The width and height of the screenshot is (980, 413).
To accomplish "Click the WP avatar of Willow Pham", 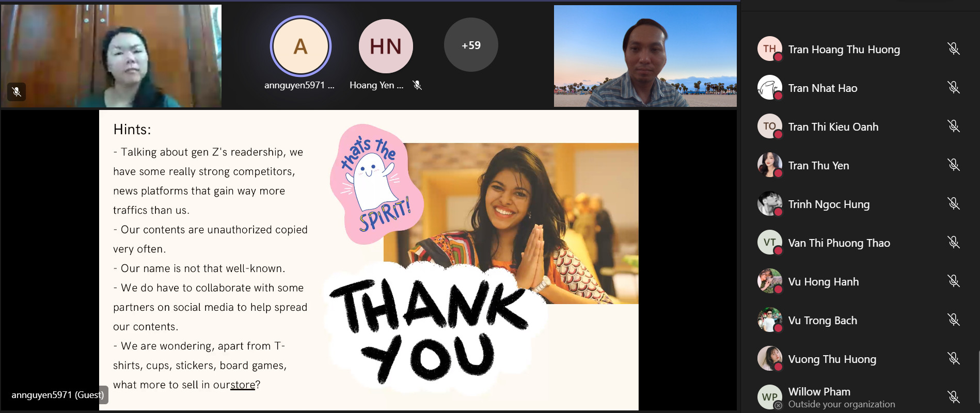I will pyautogui.click(x=769, y=397).
